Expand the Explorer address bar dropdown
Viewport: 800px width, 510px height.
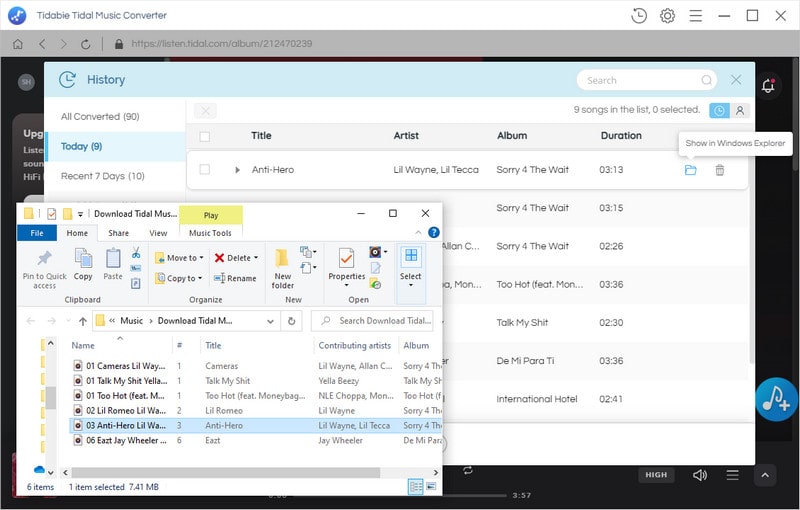click(270, 321)
